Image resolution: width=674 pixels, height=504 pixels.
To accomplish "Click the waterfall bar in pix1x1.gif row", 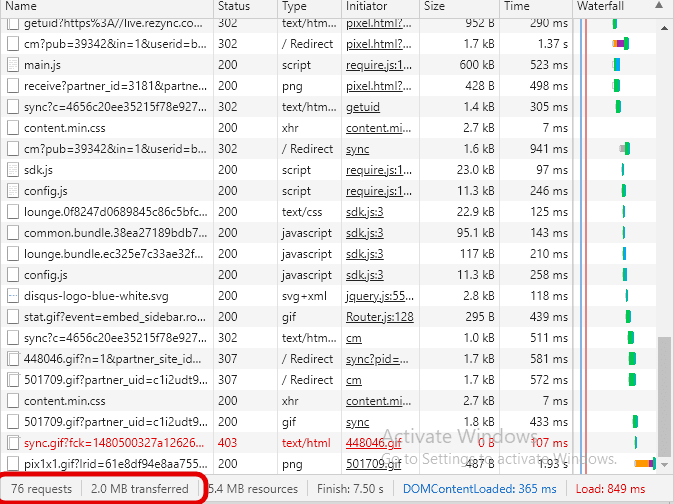I will click(x=645, y=464).
